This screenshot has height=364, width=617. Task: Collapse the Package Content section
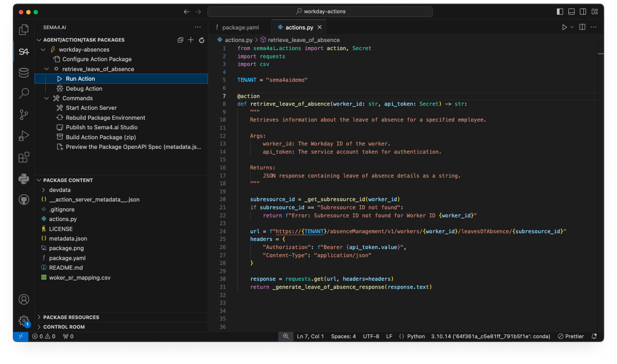coord(39,180)
